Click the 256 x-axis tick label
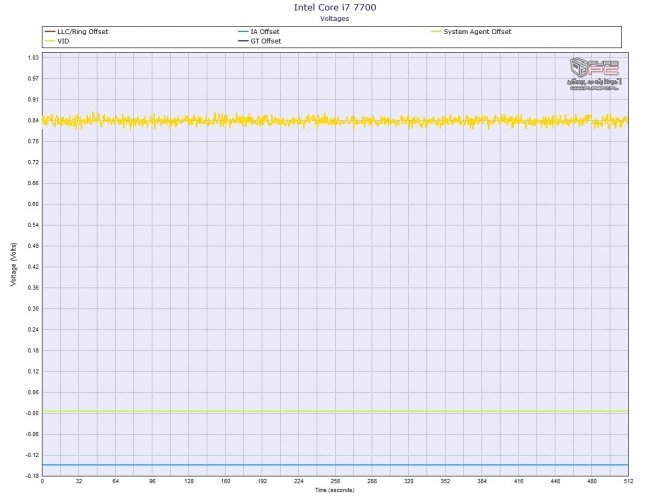This screenshot has width=670, height=502. tap(335, 481)
